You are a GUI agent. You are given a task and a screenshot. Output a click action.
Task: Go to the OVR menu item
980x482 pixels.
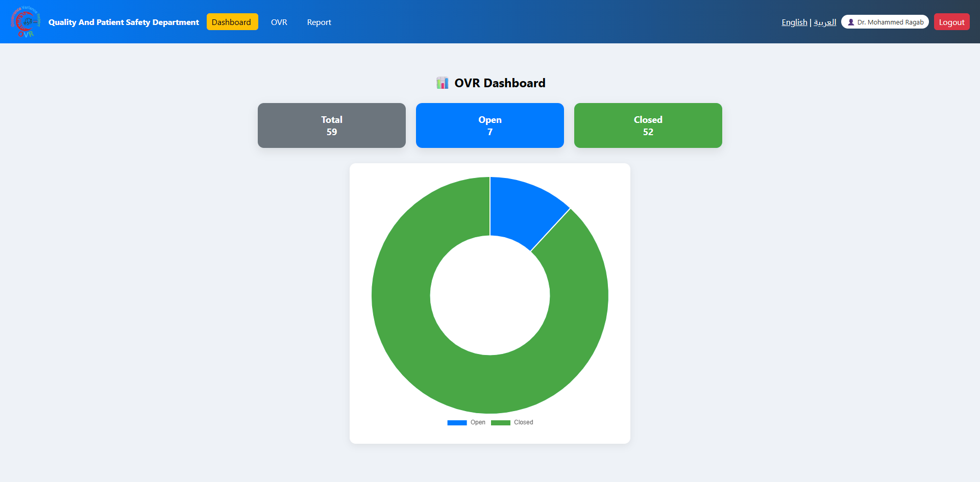(279, 22)
